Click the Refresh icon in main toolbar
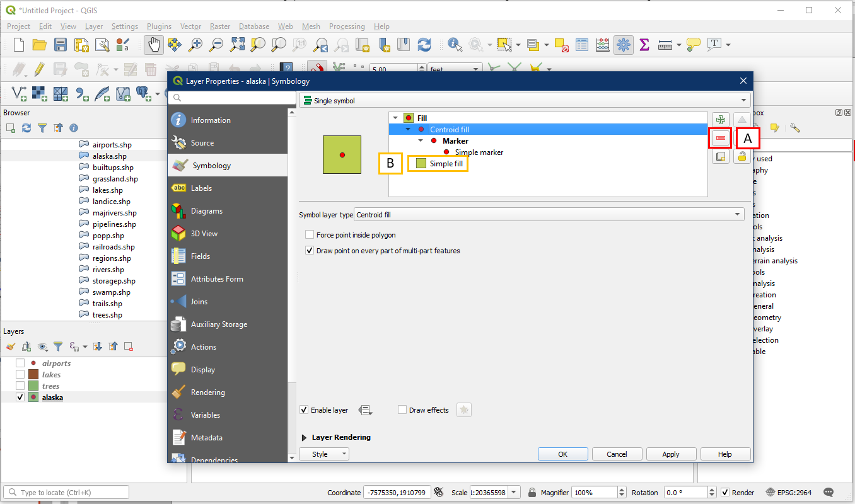855x504 pixels. coord(424,45)
